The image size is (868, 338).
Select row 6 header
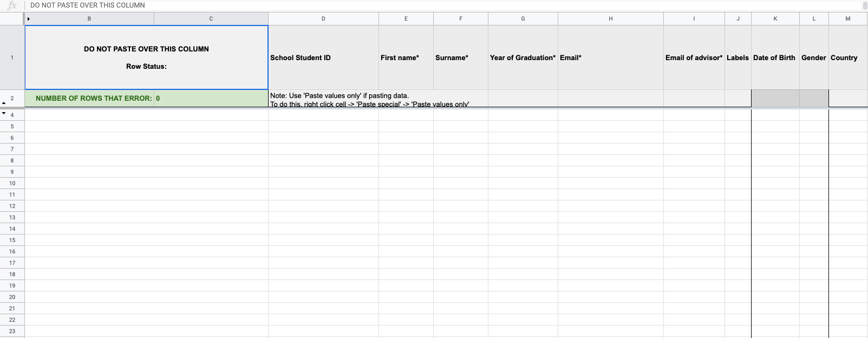12,138
